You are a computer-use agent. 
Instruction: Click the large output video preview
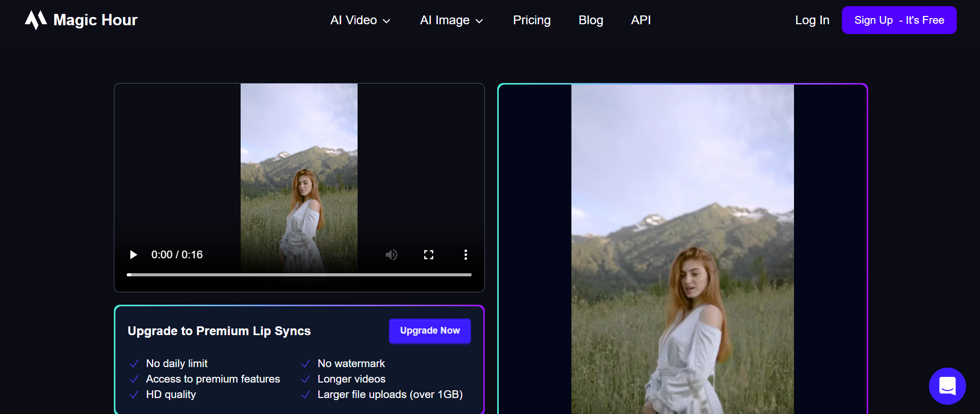682,249
